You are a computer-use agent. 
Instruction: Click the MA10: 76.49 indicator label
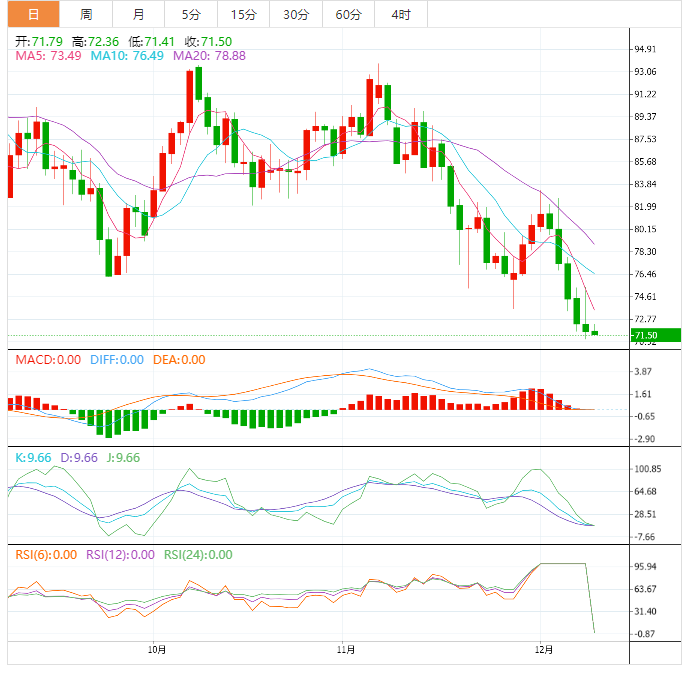tap(128, 56)
